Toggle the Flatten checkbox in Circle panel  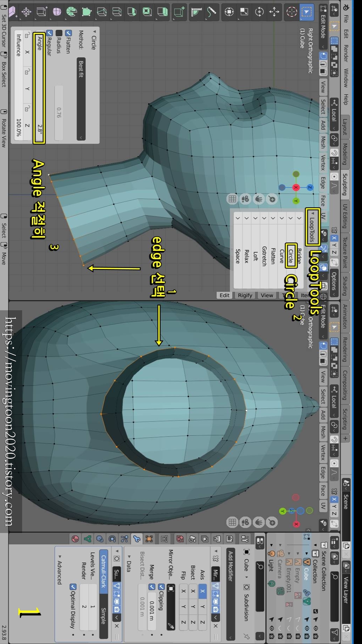point(68,33)
